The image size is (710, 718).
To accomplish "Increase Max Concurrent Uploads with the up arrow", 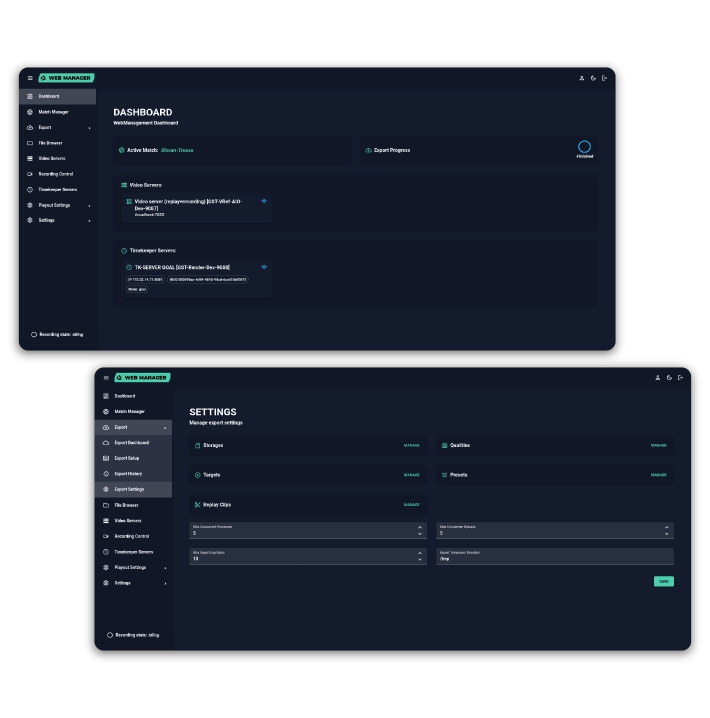I will pyautogui.click(x=667, y=528).
